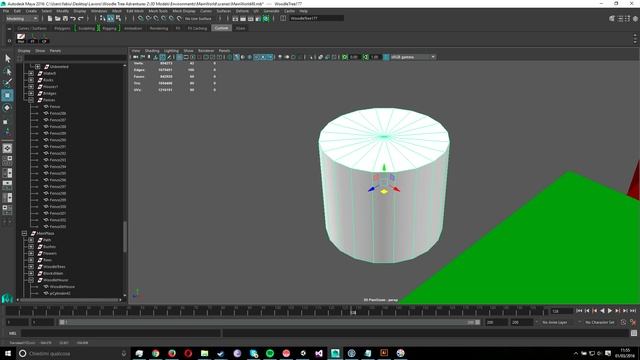Open the Outliner Display menu
The image size is (640, 360).
[x=24, y=51]
